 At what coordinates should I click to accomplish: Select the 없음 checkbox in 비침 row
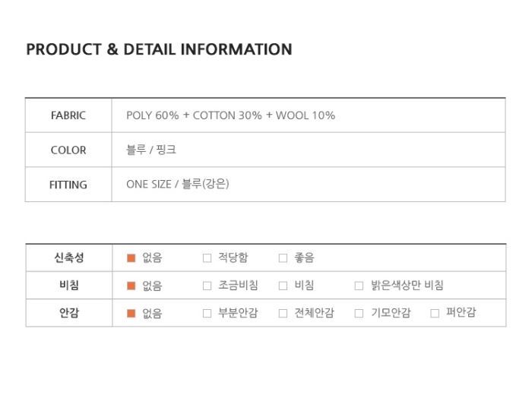pyautogui.click(x=131, y=286)
